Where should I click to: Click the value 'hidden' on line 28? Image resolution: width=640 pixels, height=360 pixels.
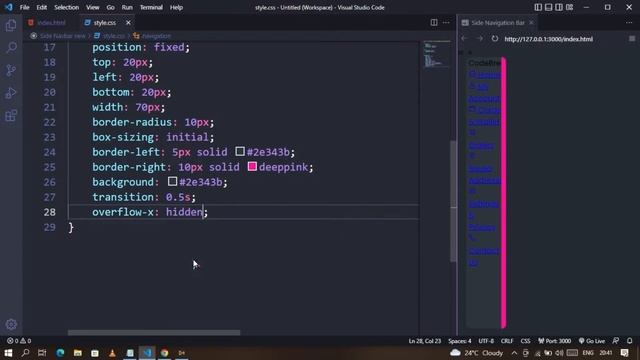click(184, 212)
